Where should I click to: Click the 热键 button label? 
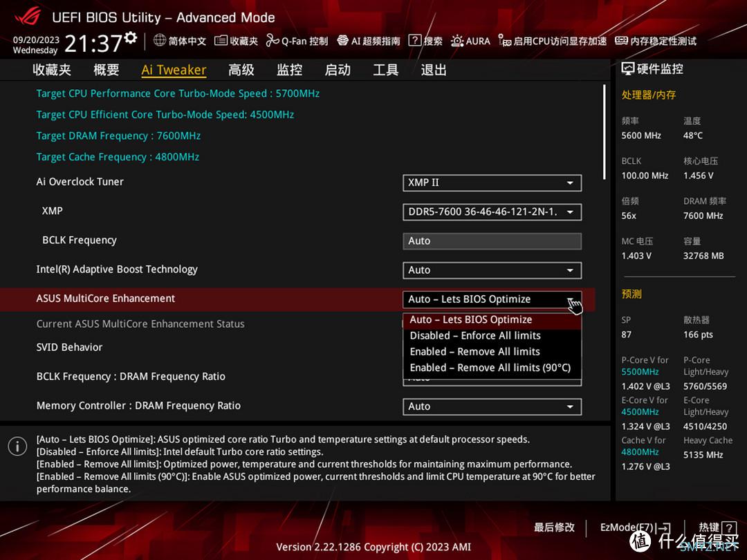709,528
